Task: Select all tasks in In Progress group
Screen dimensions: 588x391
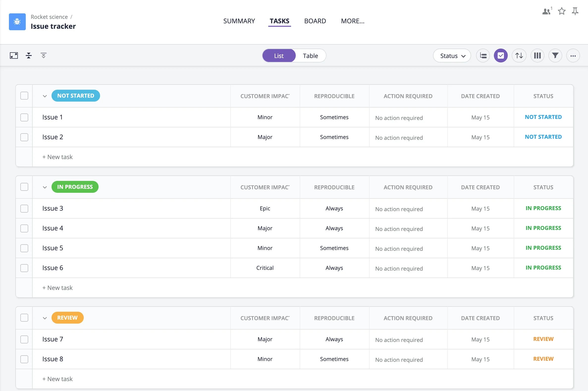Action: pyautogui.click(x=24, y=187)
